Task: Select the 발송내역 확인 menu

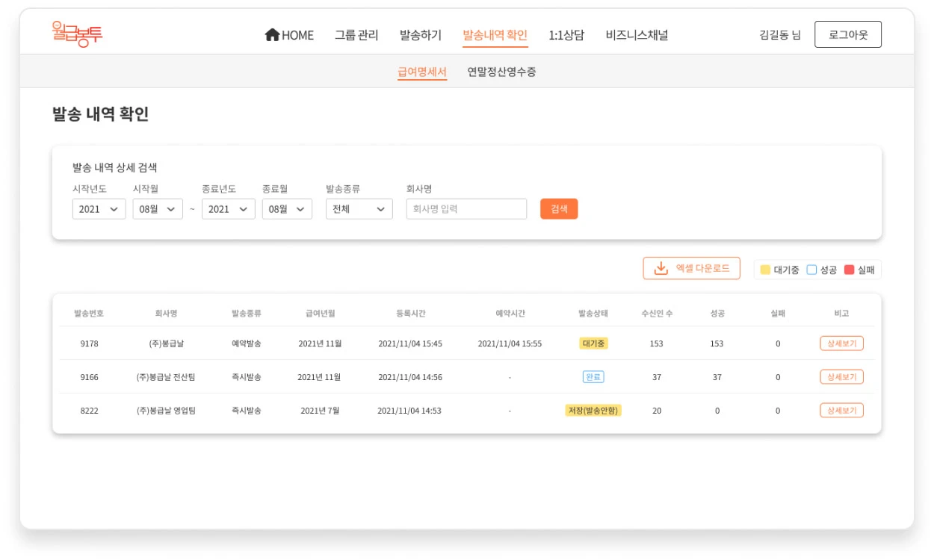Action: tap(495, 35)
